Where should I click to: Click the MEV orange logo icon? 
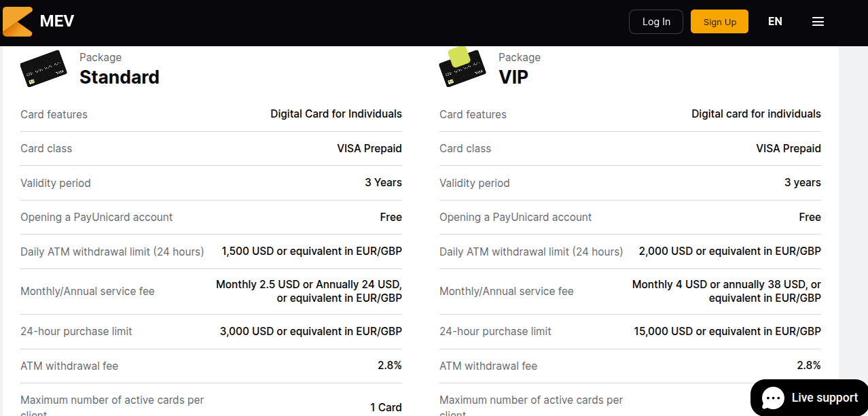click(x=17, y=21)
